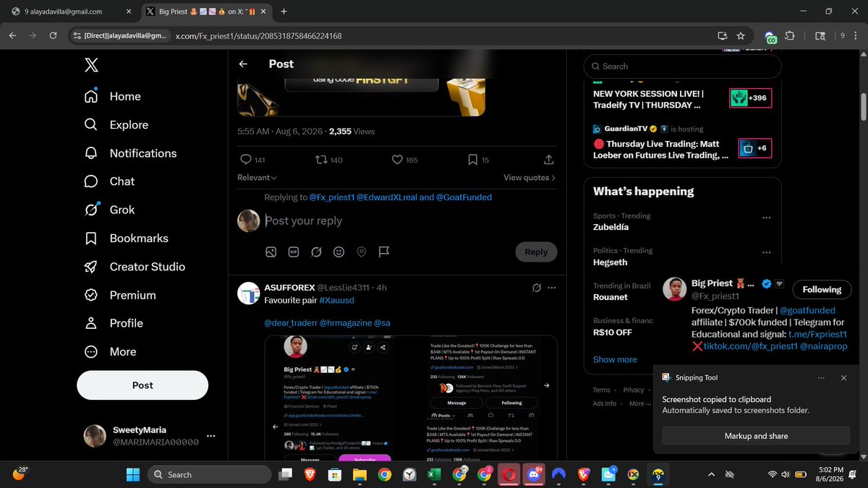Open the Windows Start menu
The image size is (868, 488).
(x=133, y=474)
